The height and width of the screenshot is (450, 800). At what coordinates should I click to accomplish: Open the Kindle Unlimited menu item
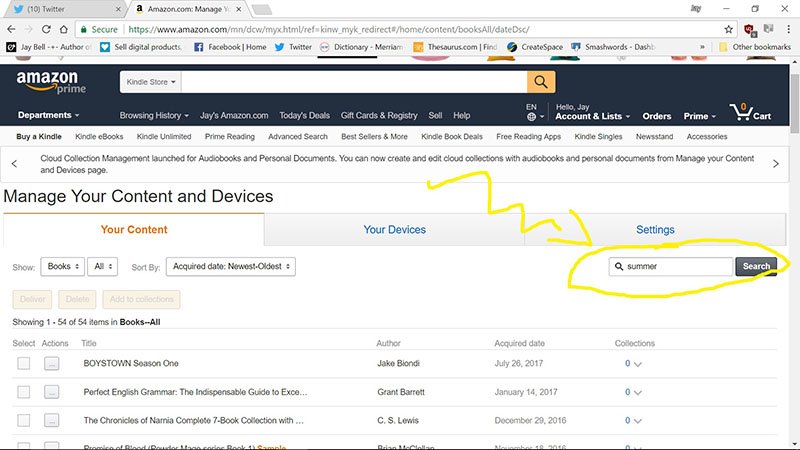point(164,137)
